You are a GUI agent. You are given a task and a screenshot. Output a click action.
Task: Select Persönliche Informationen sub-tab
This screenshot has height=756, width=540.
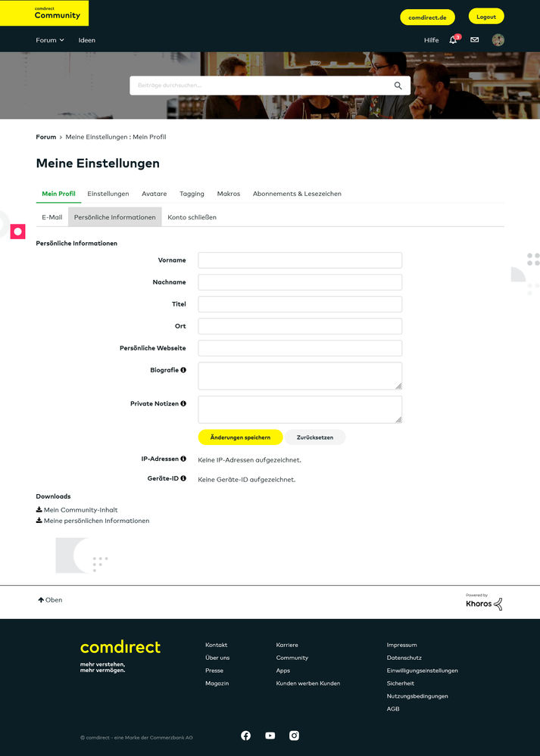[x=115, y=217]
